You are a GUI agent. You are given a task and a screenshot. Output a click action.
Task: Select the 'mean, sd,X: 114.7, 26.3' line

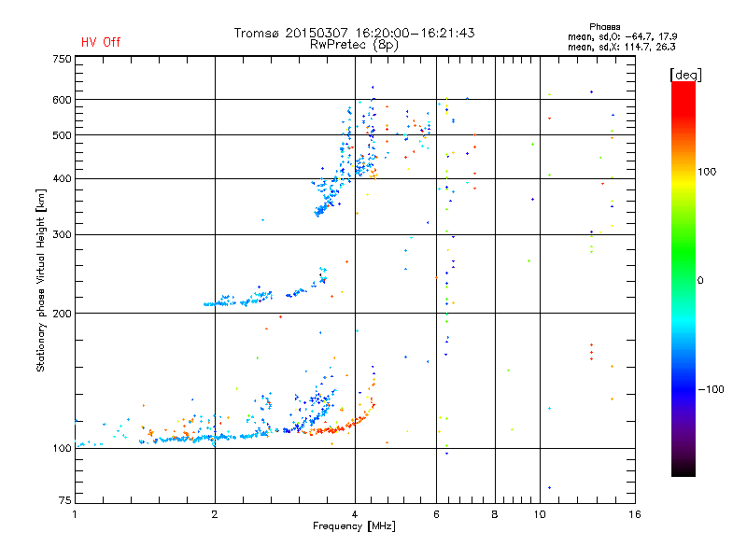pos(621,47)
